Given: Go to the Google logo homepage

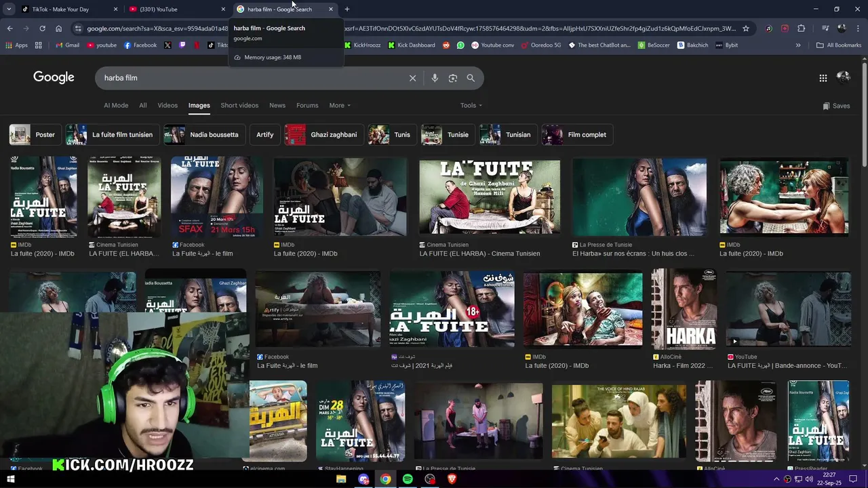Looking at the screenshot, I should [x=54, y=77].
